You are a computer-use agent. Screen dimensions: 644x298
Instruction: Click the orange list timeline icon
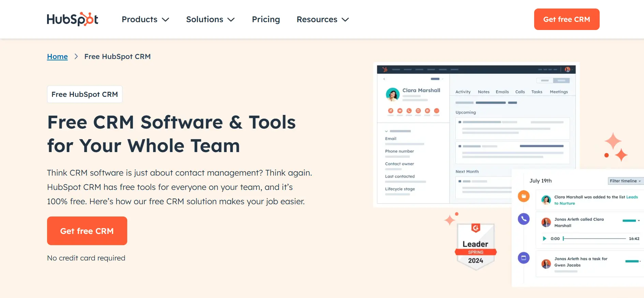(x=524, y=196)
